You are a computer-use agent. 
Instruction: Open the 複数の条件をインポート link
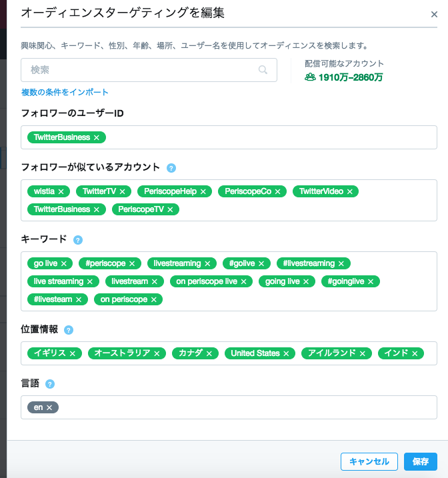(65, 92)
